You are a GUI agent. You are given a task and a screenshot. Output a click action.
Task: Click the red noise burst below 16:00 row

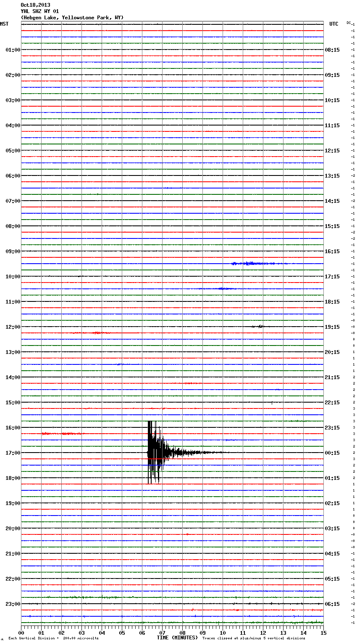pos(62,433)
